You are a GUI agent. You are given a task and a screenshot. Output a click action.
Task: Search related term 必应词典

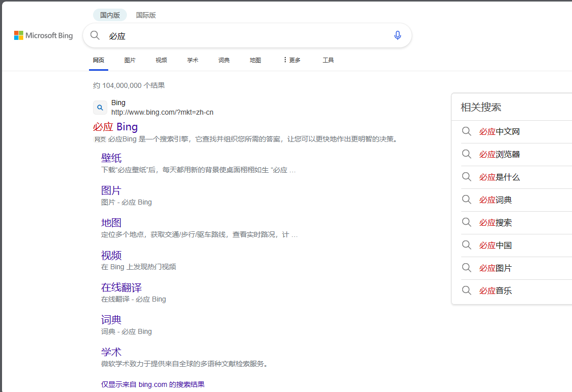[496, 200]
